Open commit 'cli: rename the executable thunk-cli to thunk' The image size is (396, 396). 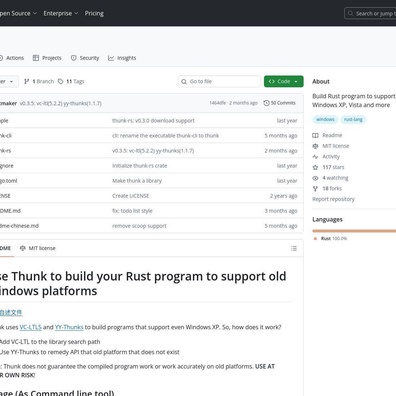[165, 136]
